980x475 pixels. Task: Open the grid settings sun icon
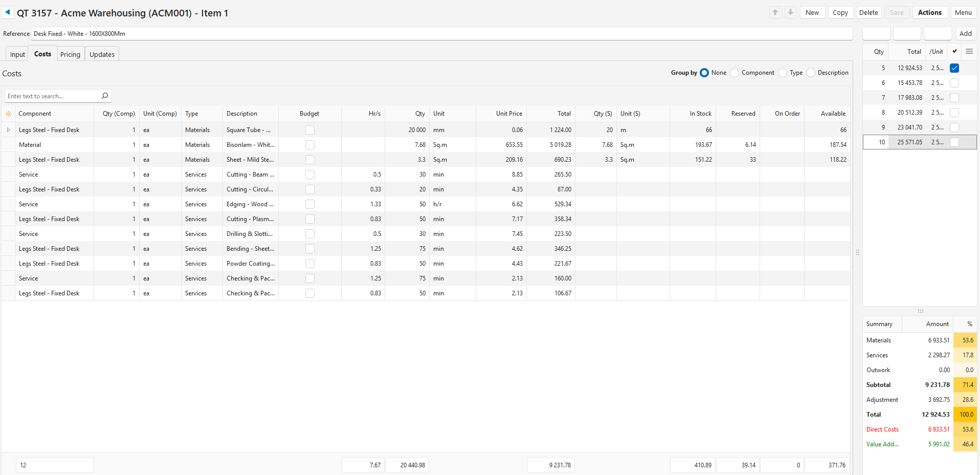point(8,114)
